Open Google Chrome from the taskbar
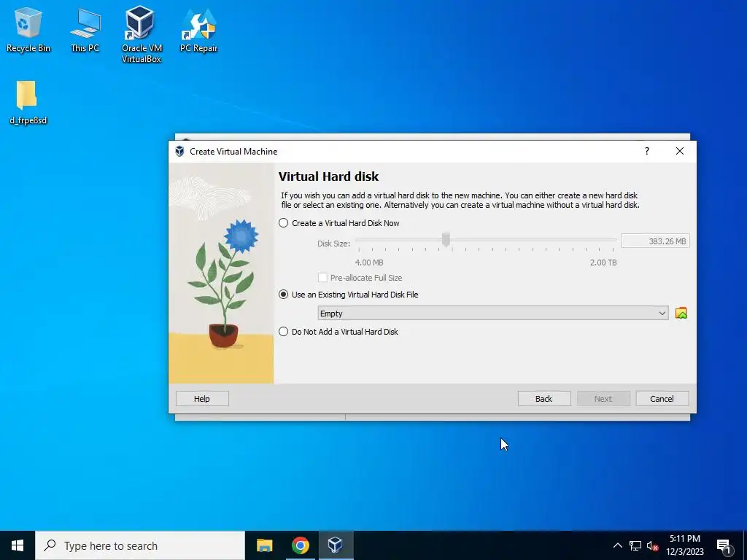 pos(300,545)
